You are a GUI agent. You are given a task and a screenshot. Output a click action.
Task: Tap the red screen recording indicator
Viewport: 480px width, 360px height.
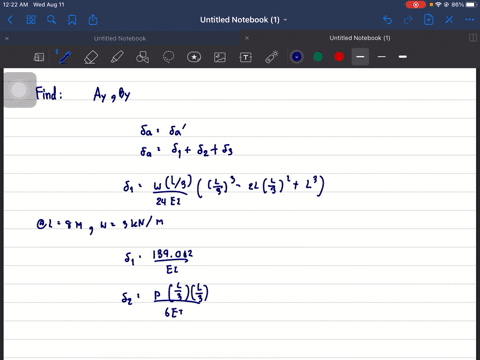415,5
